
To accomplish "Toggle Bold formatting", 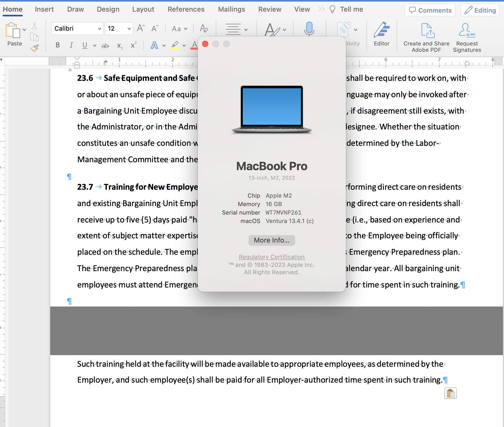I will (58, 45).
